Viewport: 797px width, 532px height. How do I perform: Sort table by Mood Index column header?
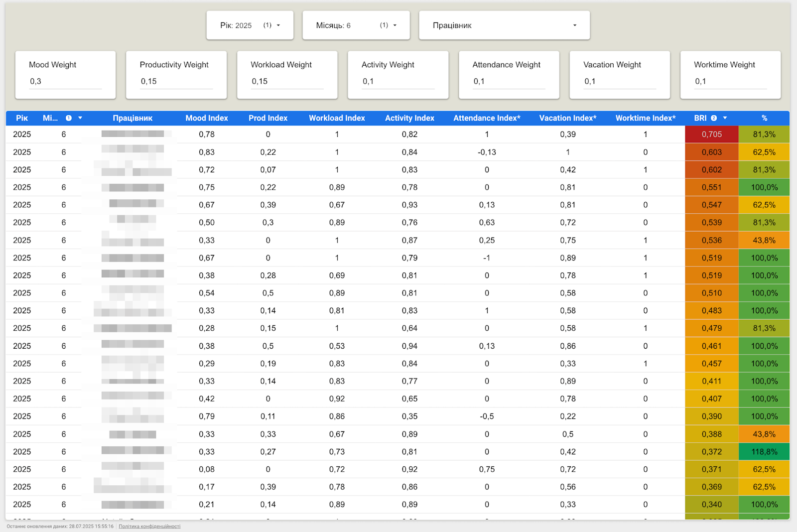206,118
